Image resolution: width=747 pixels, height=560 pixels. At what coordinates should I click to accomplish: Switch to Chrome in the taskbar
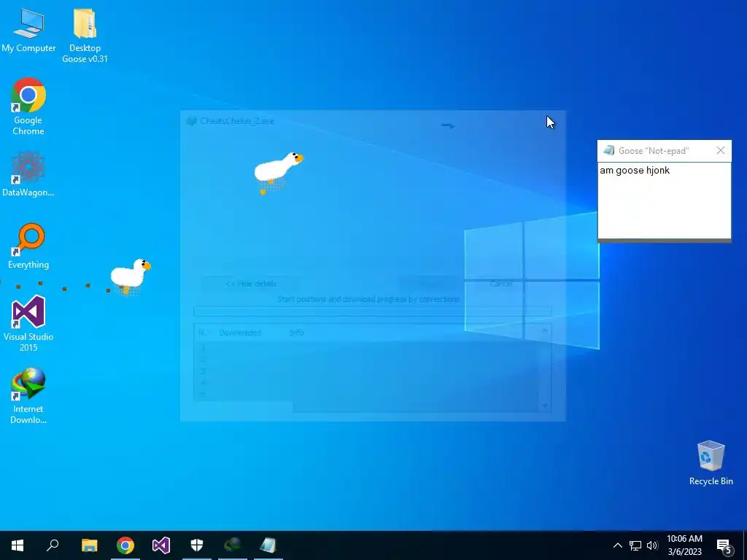coord(125,545)
